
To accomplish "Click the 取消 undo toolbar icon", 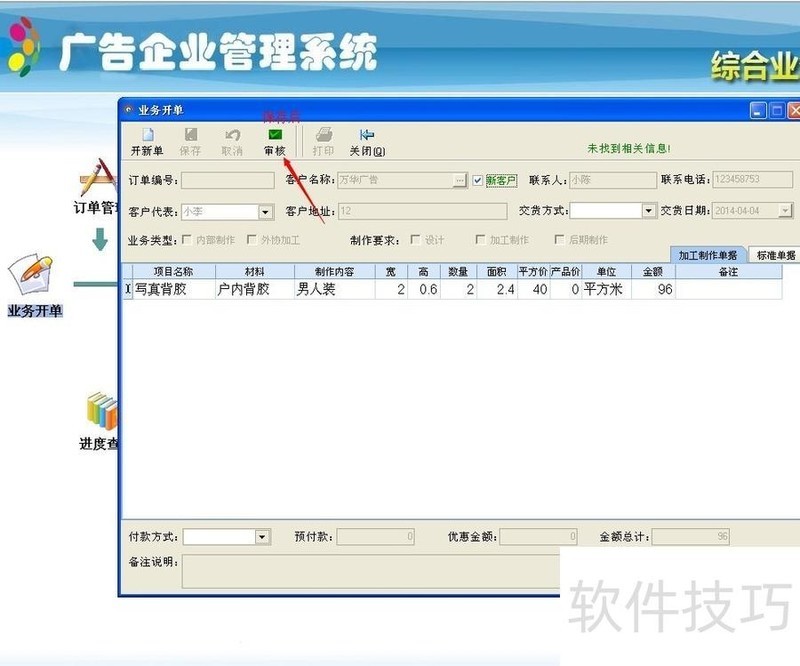I will pos(232,135).
